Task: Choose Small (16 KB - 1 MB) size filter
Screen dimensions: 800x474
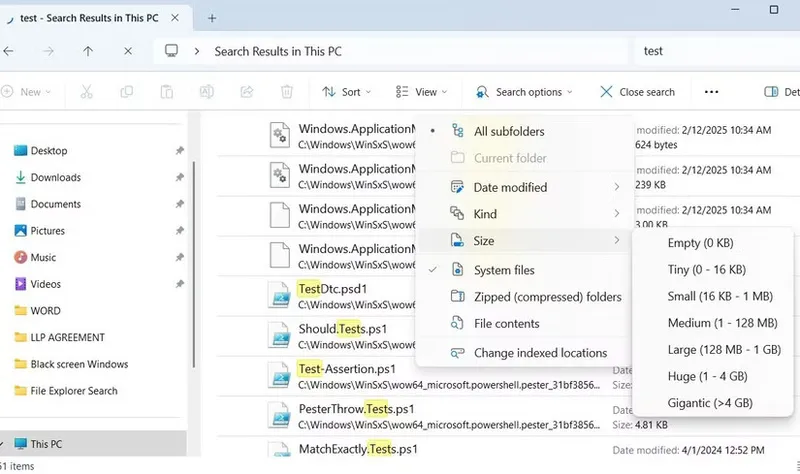Action: [x=712, y=296]
